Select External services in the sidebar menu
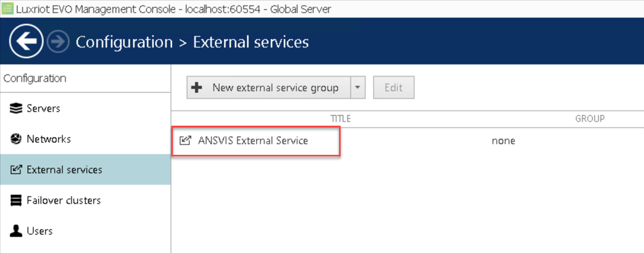Screen dimensions: 644x253 click(x=64, y=170)
